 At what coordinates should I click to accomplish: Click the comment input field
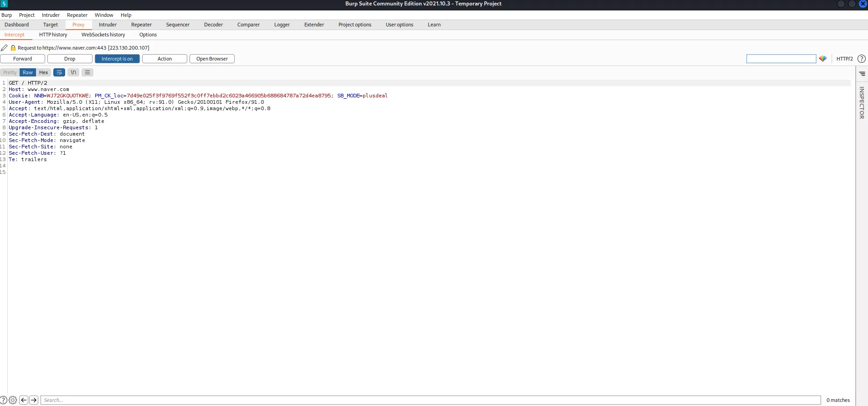tap(781, 59)
